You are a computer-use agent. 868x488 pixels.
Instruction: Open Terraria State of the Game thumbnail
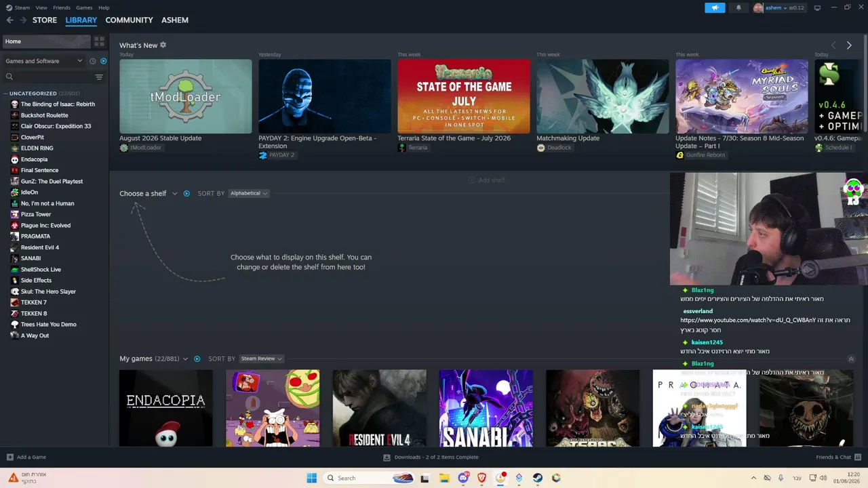tap(464, 96)
